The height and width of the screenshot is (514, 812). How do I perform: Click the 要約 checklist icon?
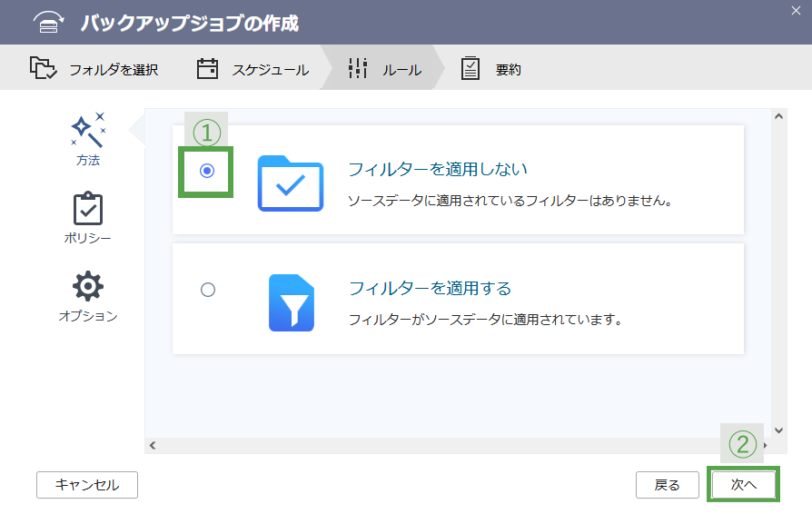tap(470, 68)
